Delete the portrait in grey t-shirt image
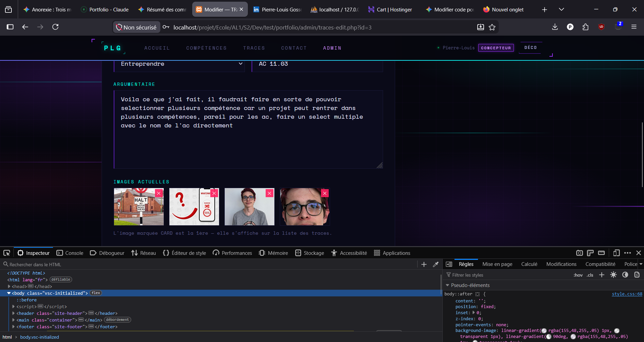The width and height of the screenshot is (644, 342). click(x=269, y=193)
